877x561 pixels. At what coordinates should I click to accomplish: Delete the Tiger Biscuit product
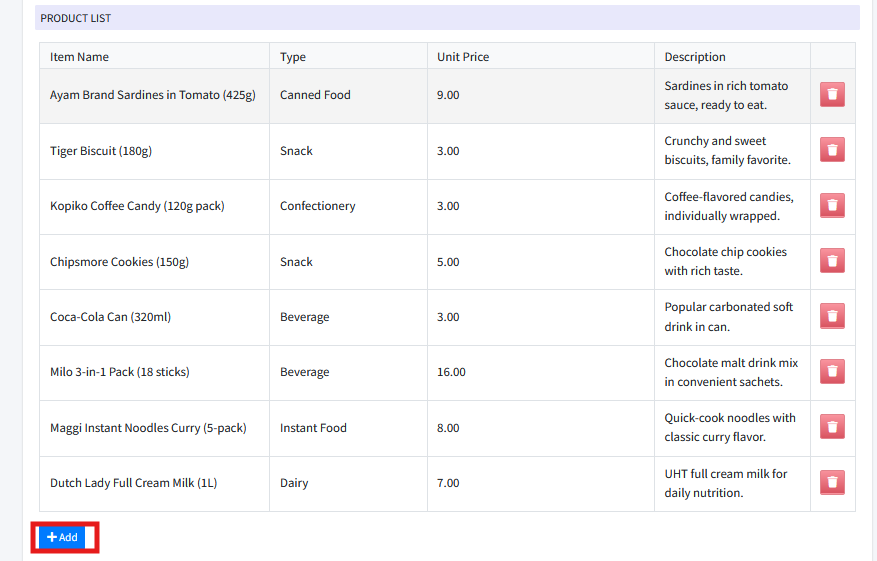(832, 151)
